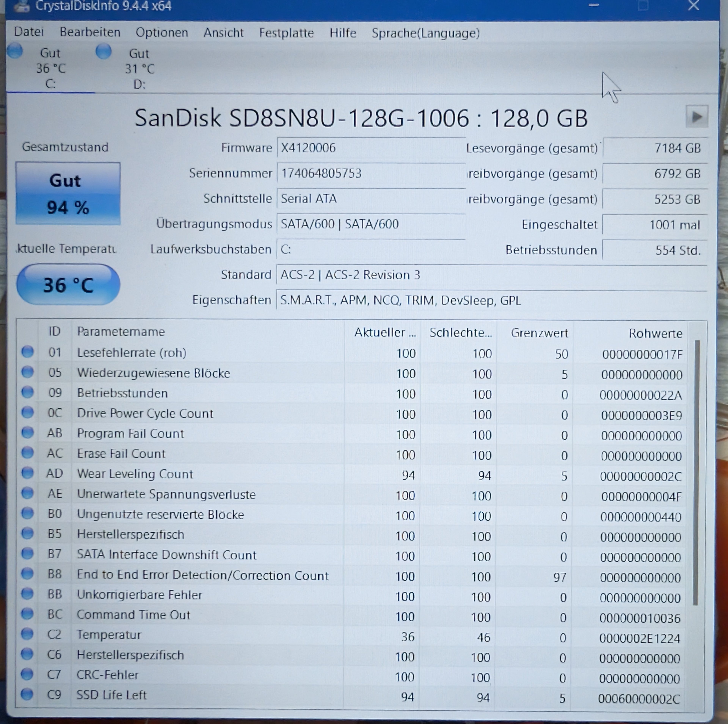The image size is (728, 724).
Task: Select the C: drive status orb
Action: (x=15, y=51)
